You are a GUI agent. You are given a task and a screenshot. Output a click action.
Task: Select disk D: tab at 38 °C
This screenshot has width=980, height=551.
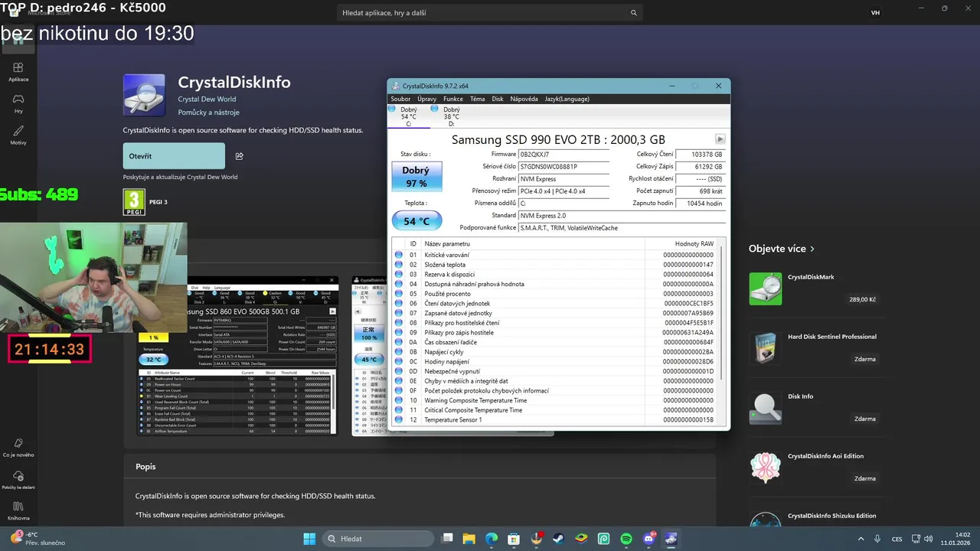pos(451,116)
